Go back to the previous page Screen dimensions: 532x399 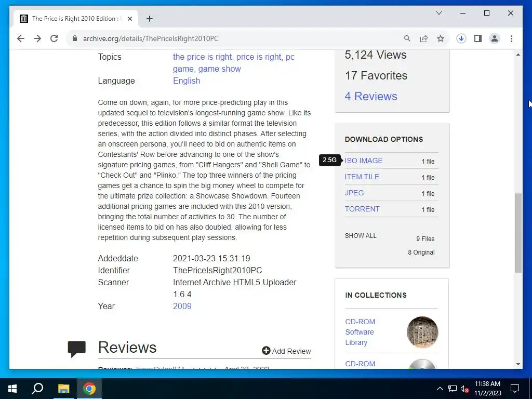(21, 38)
